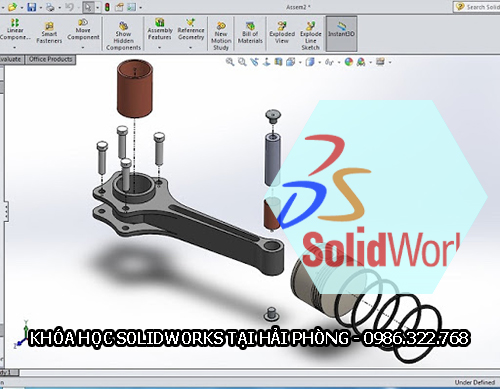This screenshot has height=389, width=500.
Task: Expand Display Style dropdown arrow
Action: pos(319,62)
